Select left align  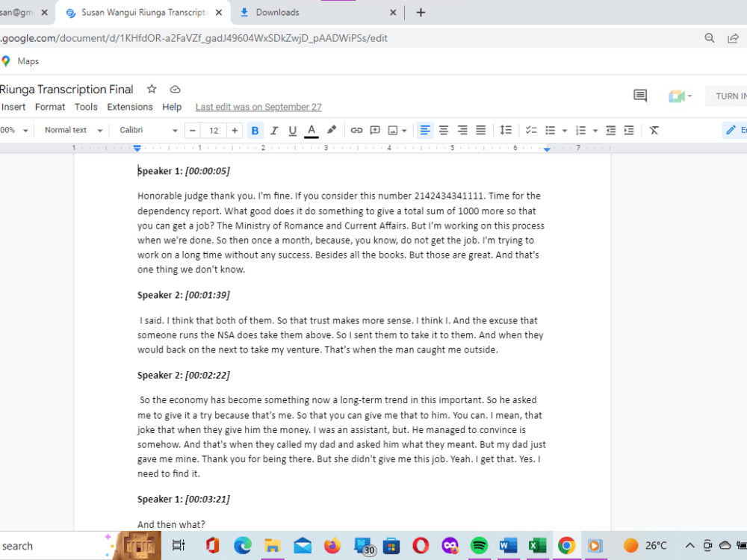point(425,130)
